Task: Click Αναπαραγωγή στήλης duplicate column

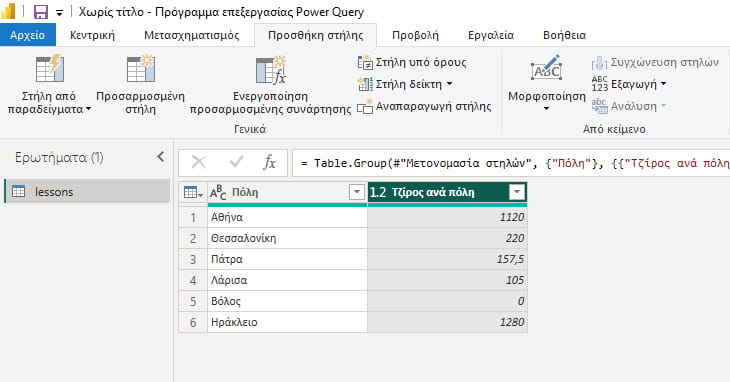Action: point(424,107)
